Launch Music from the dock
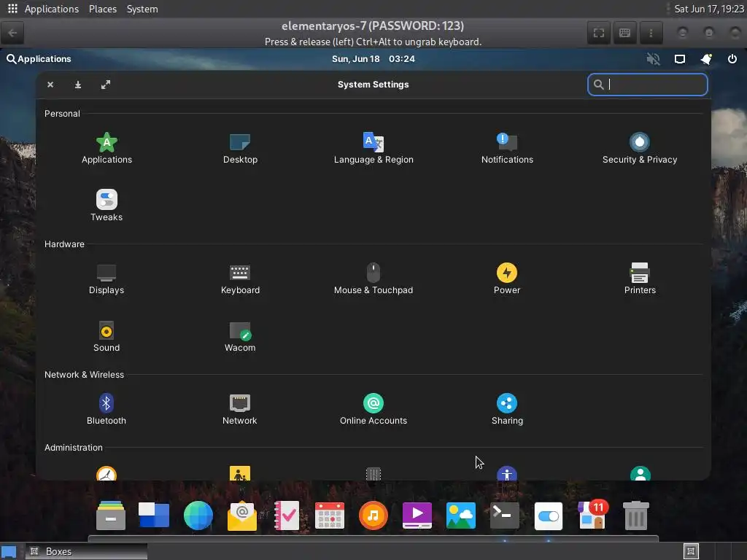Viewport: 747px width, 560px height. click(x=373, y=516)
